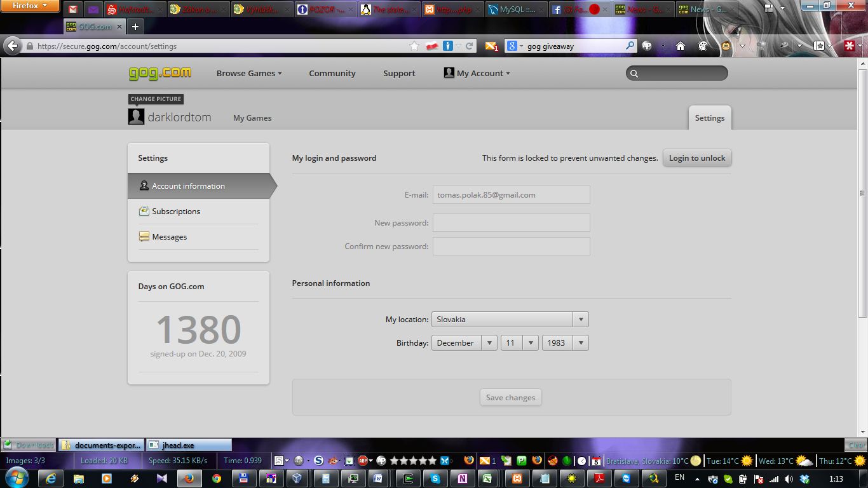Click the search magnifier in GOG search box

(x=634, y=74)
